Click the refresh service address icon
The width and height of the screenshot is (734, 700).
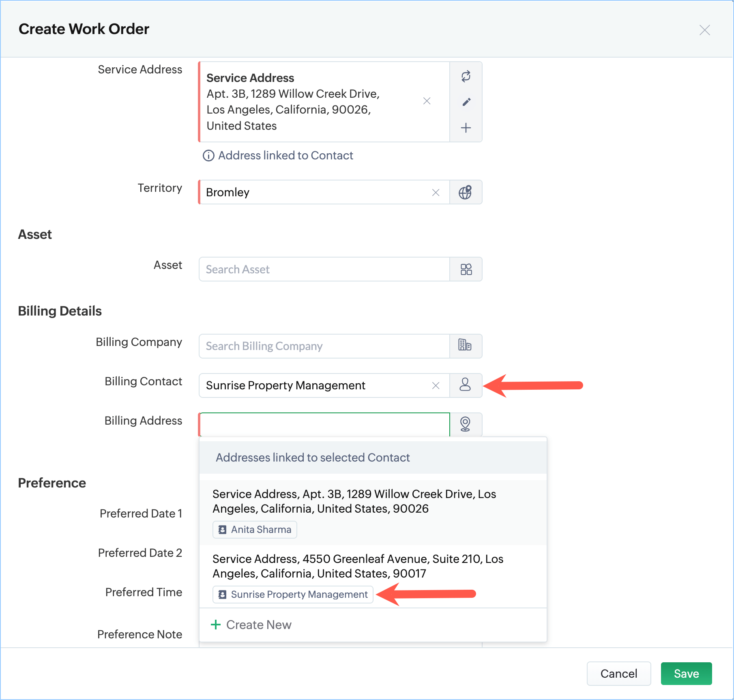[x=466, y=76]
